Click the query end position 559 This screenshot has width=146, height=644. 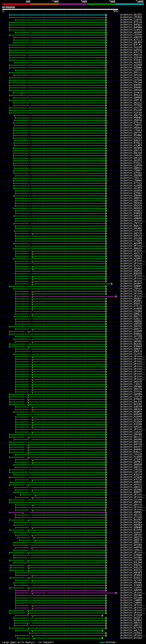[115, 11]
